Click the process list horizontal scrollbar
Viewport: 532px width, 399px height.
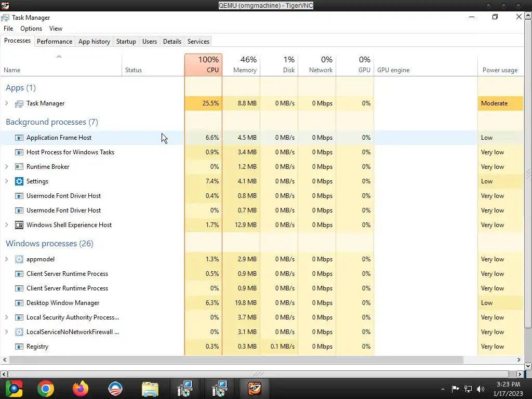point(236,360)
